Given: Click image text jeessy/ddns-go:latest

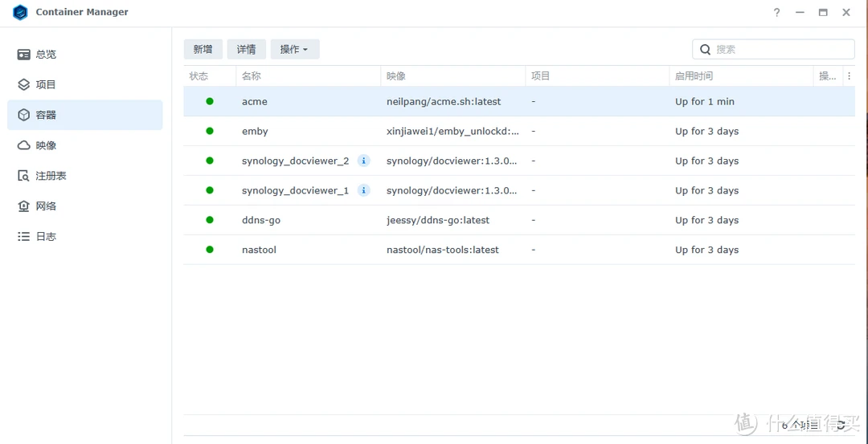Looking at the screenshot, I should [x=438, y=220].
